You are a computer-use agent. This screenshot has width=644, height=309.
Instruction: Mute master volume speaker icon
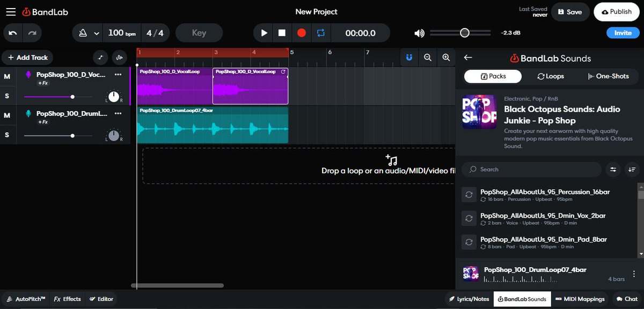coord(419,33)
